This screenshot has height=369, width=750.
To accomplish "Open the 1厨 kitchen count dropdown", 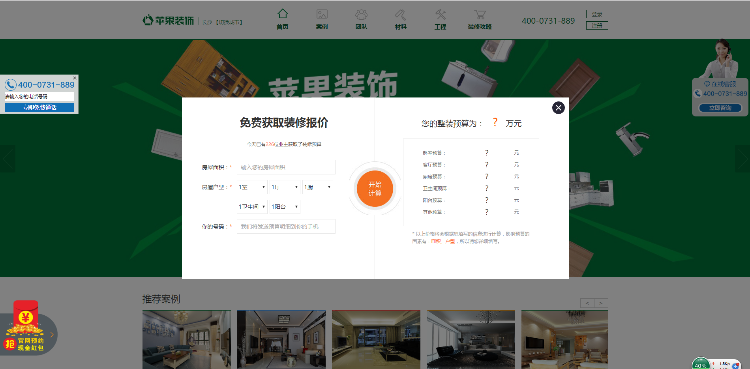I will pyautogui.click(x=318, y=187).
